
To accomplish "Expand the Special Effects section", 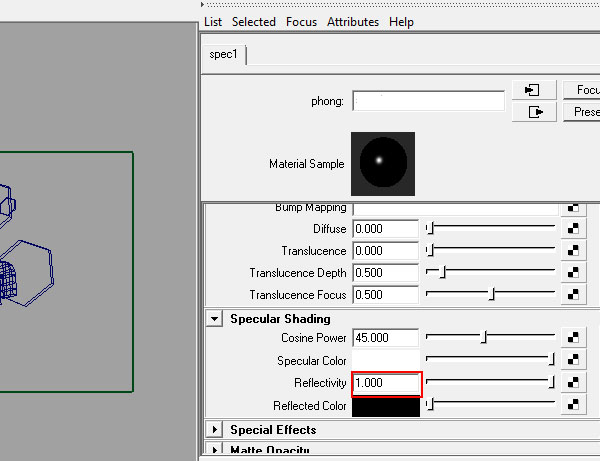I will click(215, 430).
